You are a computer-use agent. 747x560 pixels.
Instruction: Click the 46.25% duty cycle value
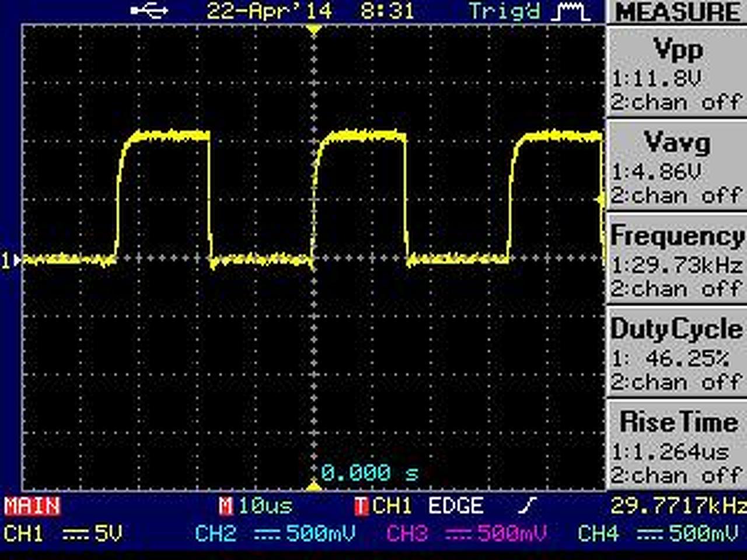687,359
